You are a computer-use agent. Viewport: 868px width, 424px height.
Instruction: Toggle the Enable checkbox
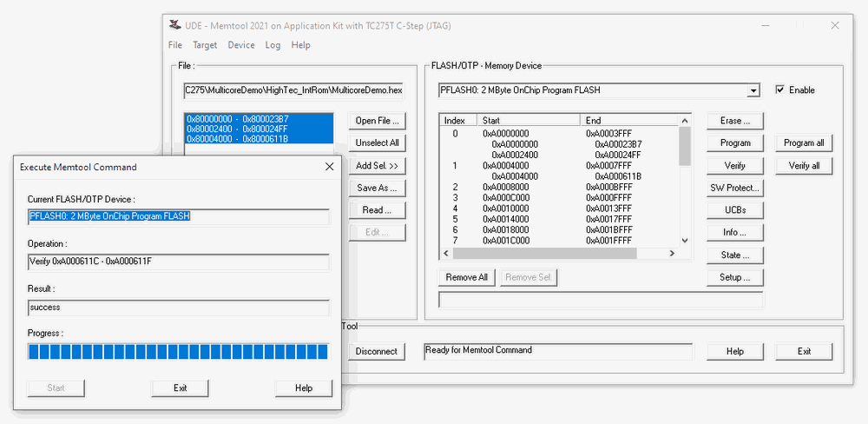tap(779, 89)
